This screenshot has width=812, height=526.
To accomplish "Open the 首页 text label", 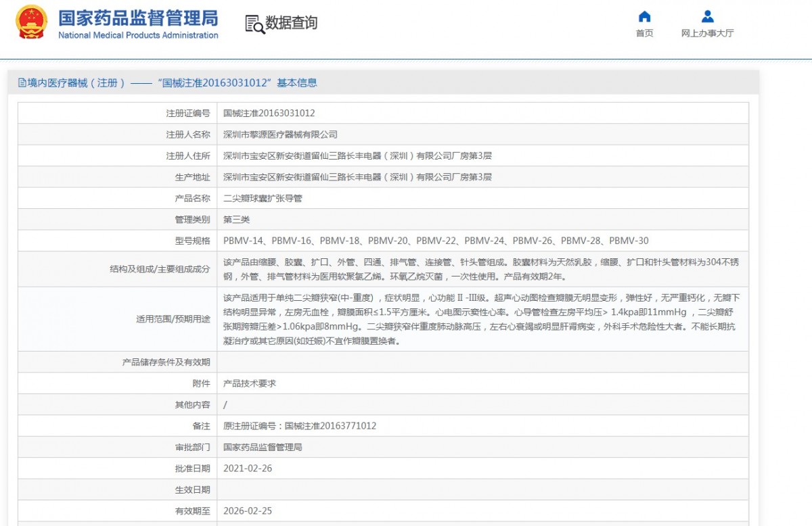I will 644,34.
